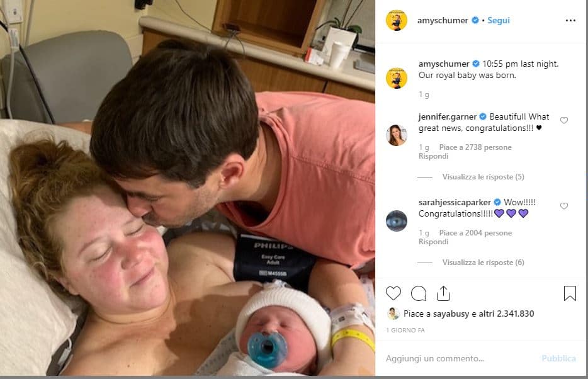The width and height of the screenshot is (588, 379).
Task: Open amyschumer profile avatar in header
Action: tap(397, 20)
